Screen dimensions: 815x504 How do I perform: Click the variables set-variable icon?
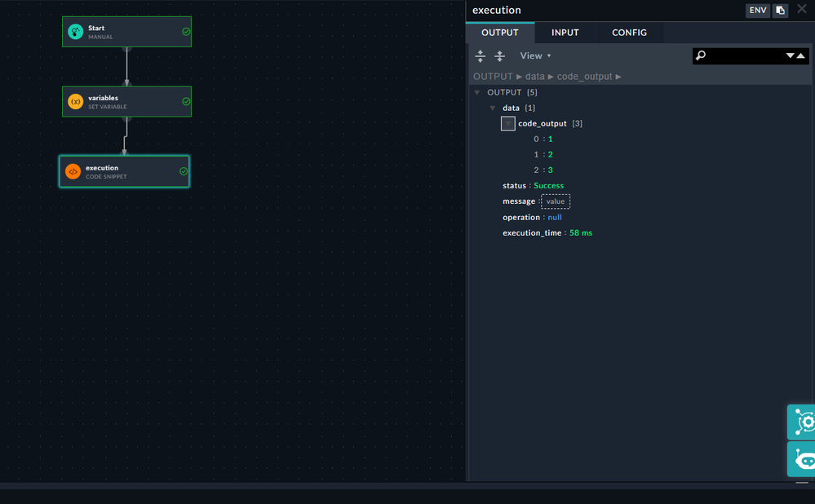(x=75, y=101)
